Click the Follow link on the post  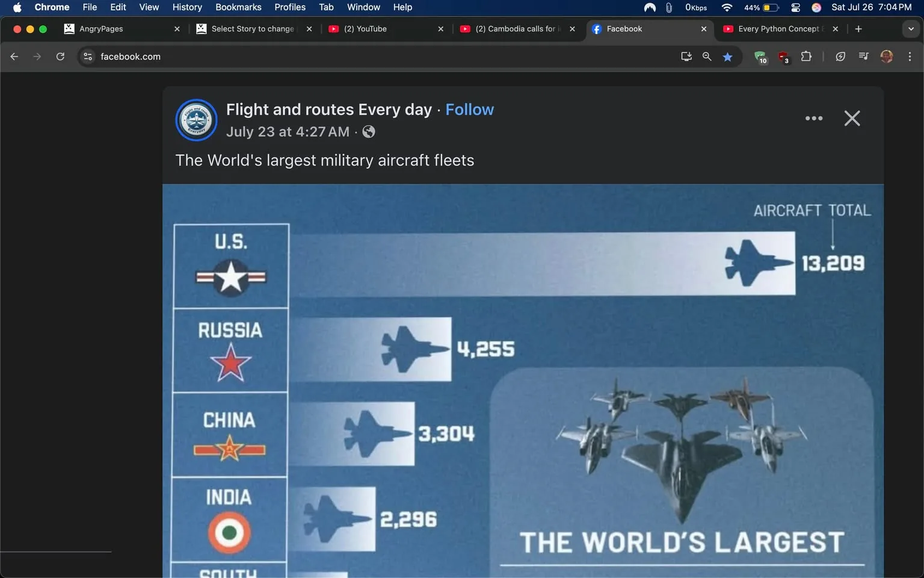tap(469, 109)
